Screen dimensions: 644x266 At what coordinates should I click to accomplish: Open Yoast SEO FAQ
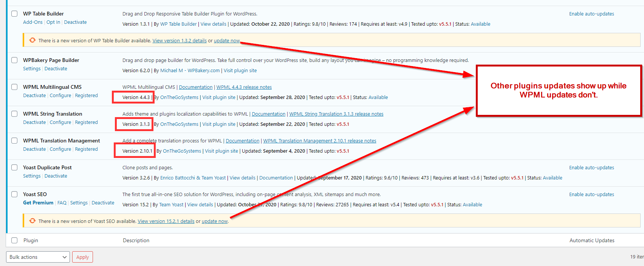tap(62, 203)
